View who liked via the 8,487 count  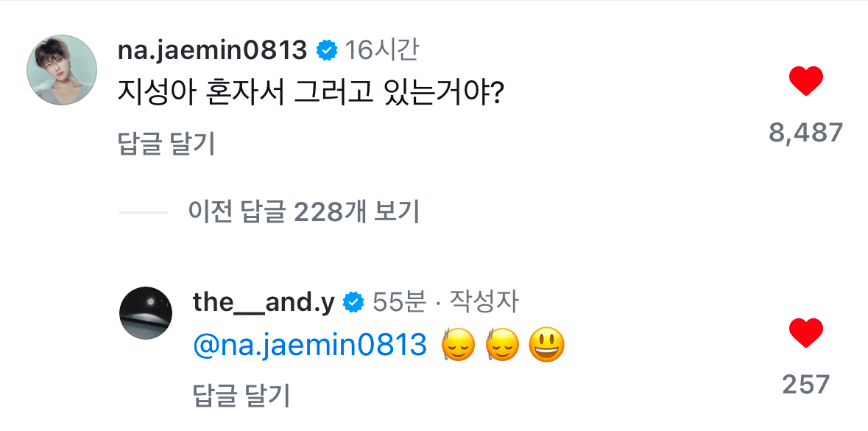[805, 133]
